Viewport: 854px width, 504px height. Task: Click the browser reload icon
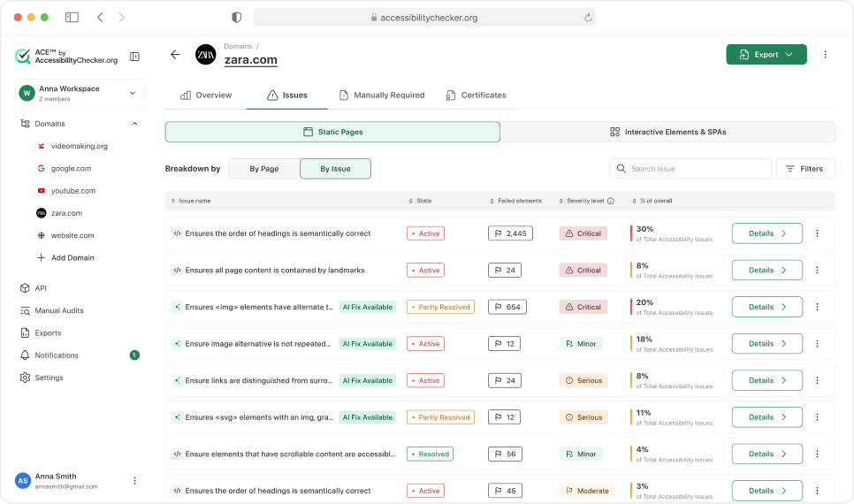[x=588, y=18]
